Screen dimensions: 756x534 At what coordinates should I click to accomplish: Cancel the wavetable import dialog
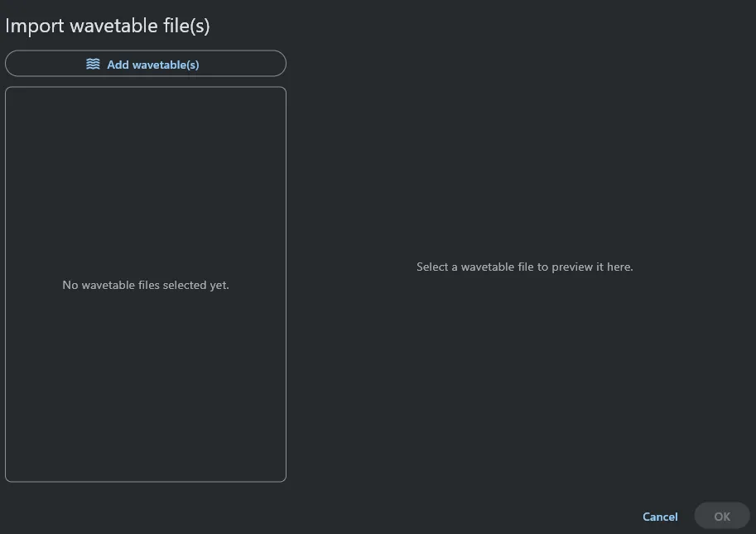point(660,517)
